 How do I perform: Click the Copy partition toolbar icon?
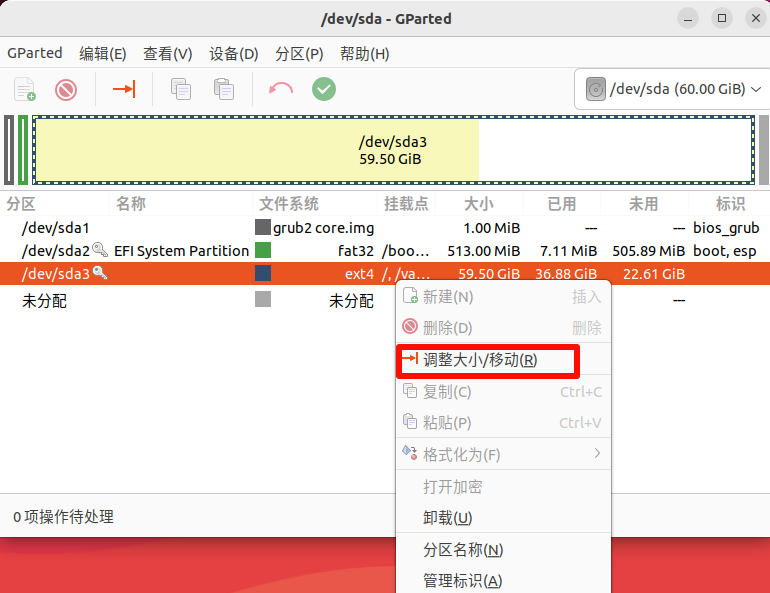[181, 89]
